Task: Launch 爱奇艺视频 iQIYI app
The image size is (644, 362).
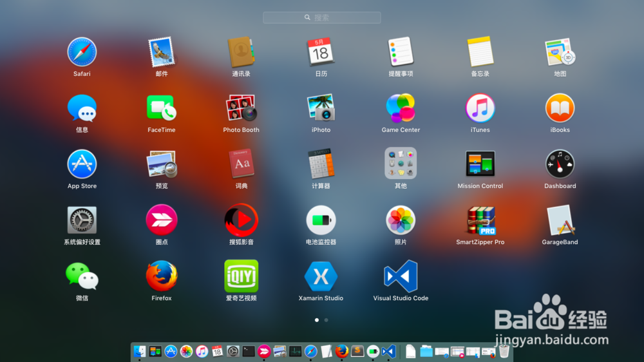Action: [241, 276]
